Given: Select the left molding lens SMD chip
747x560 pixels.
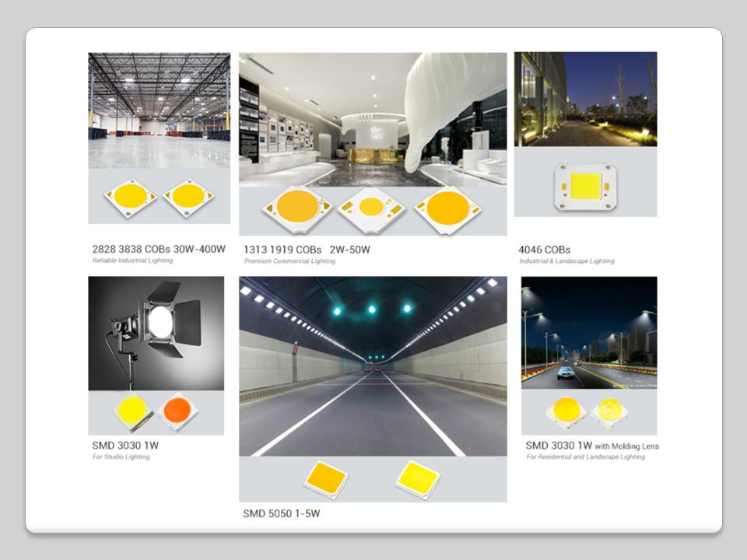Looking at the screenshot, I should [565, 410].
